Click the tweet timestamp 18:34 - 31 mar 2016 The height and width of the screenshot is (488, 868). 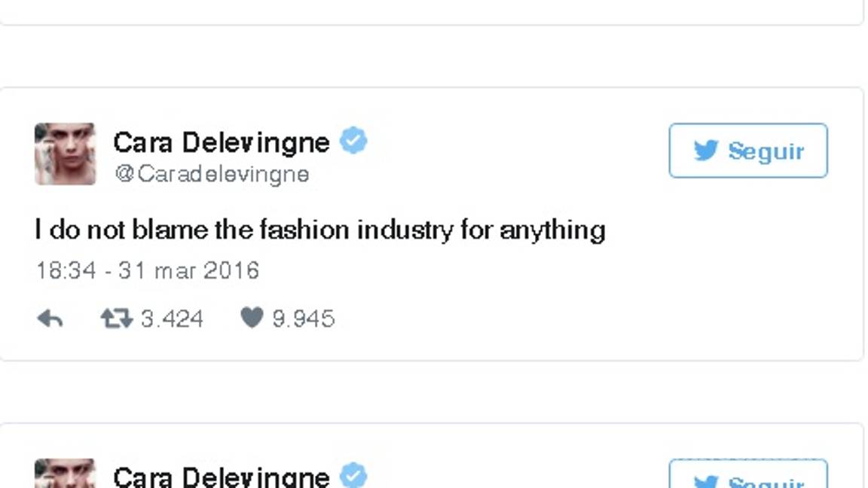[146, 270]
